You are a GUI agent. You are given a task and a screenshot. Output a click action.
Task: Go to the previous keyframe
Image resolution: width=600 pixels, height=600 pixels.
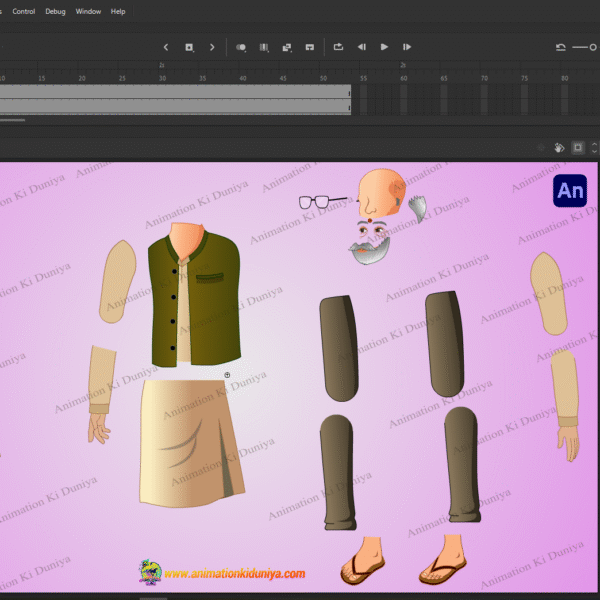166,47
